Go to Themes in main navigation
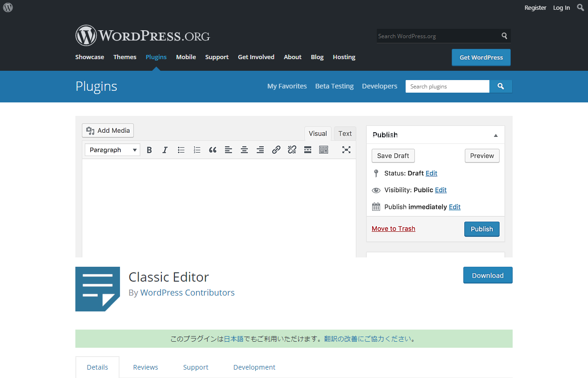 click(125, 57)
